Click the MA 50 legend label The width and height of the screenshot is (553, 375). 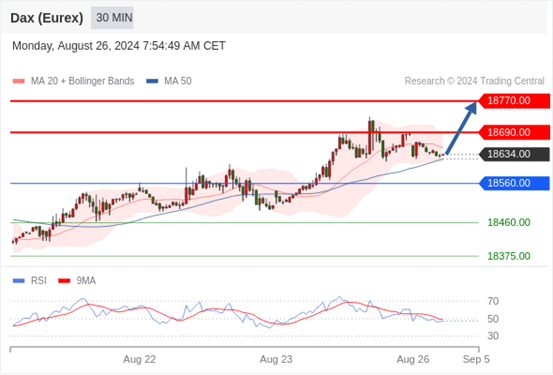tap(178, 81)
